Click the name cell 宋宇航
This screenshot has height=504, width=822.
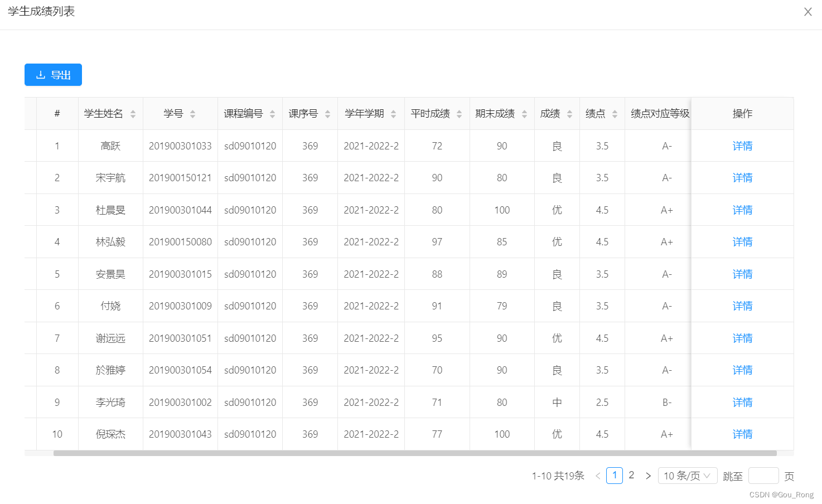[110, 178]
